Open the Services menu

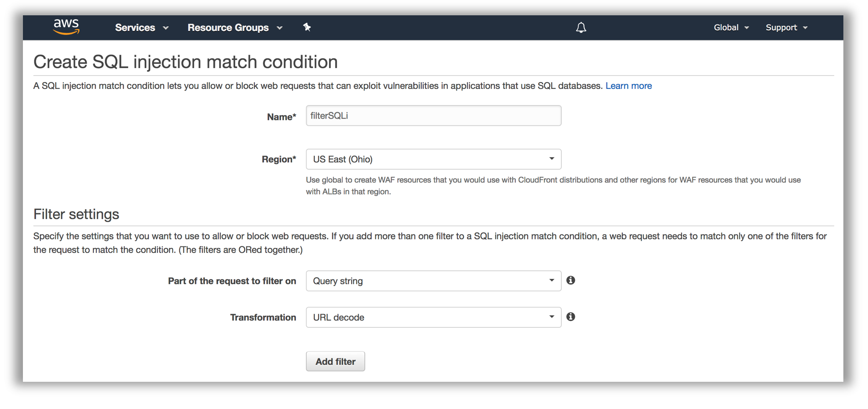[x=142, y=28]
